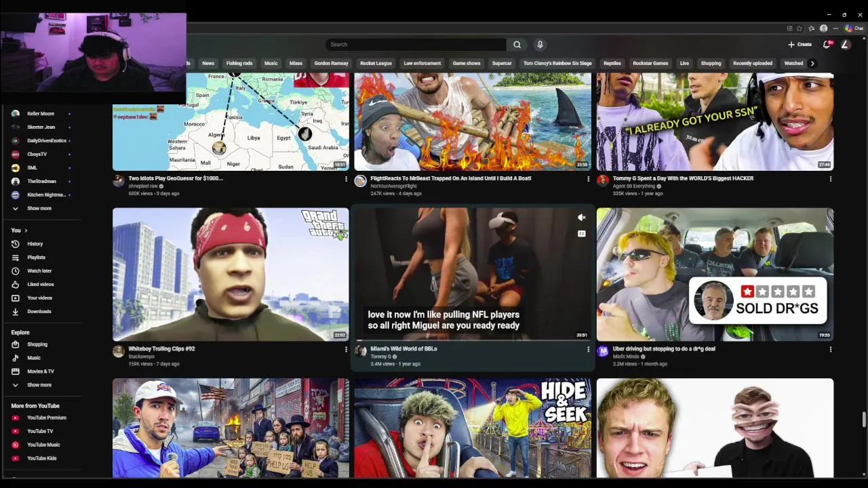
Task: Click ohnepixel raw channel name
Action: point(143,186)
